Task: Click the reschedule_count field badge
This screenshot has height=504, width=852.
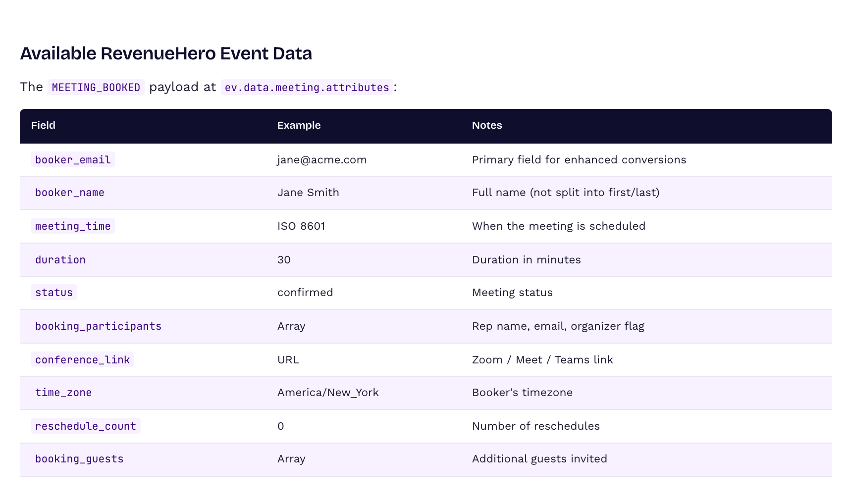Action: click(85, 426)
